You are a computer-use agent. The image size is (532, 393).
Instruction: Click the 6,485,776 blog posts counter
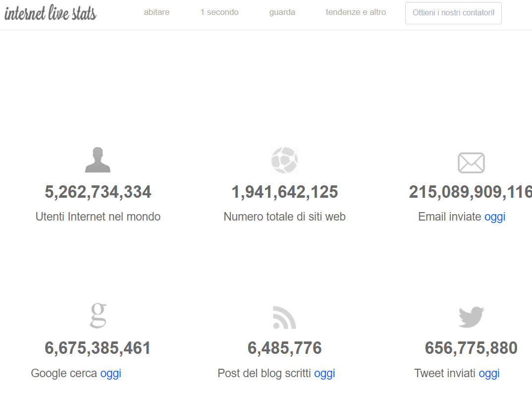click(x=285, y=348)
